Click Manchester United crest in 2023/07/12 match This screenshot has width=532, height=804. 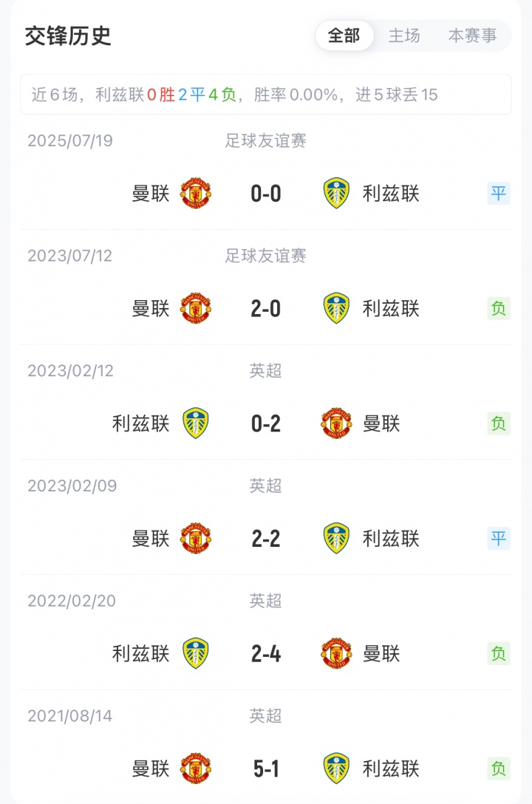(x=196, y=309)
